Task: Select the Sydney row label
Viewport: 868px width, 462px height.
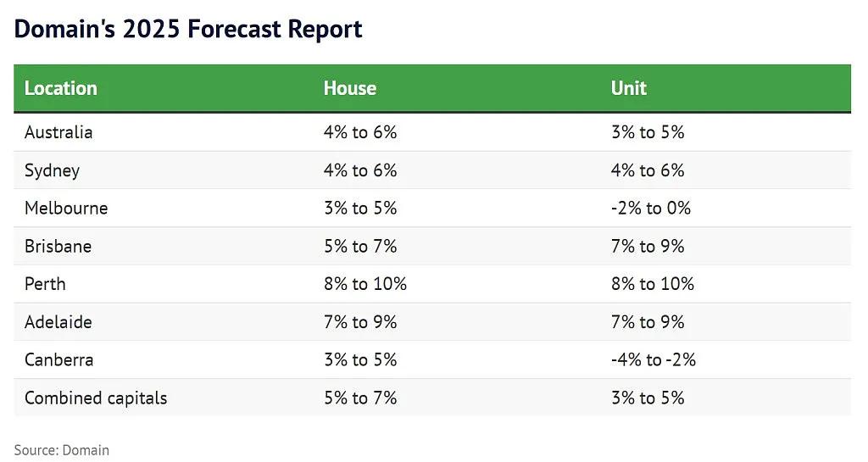Action: coord(52,170)
